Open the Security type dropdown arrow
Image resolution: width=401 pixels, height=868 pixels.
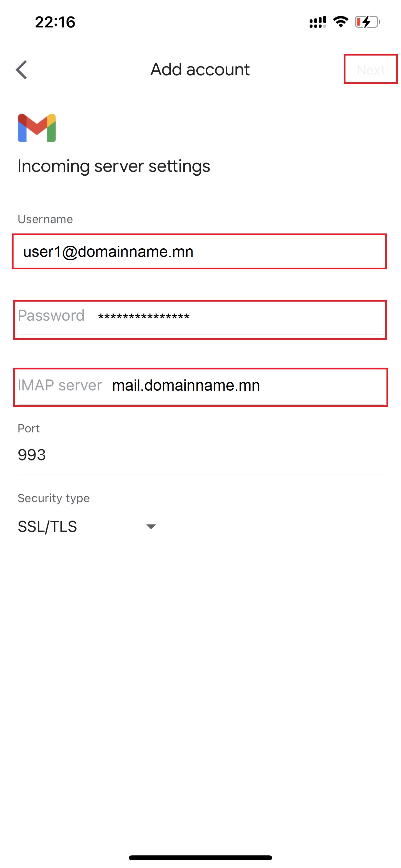(x=151, y=526)
